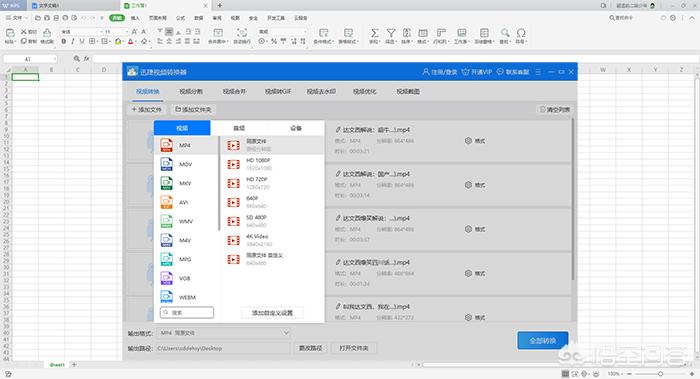The image size is (700, 379).
Task: Click the converter file list scrollbar
Action: (x=572, y=200)
